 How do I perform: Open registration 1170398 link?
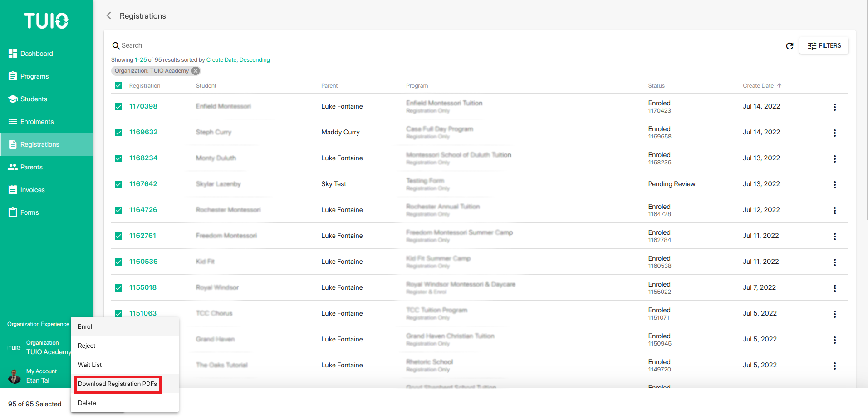pos(143,106)
